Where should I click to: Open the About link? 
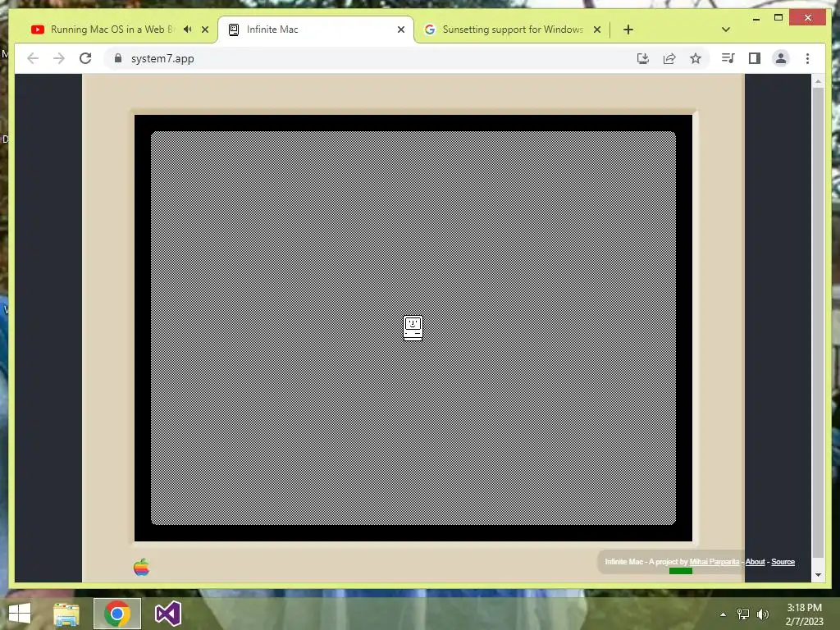755,561
